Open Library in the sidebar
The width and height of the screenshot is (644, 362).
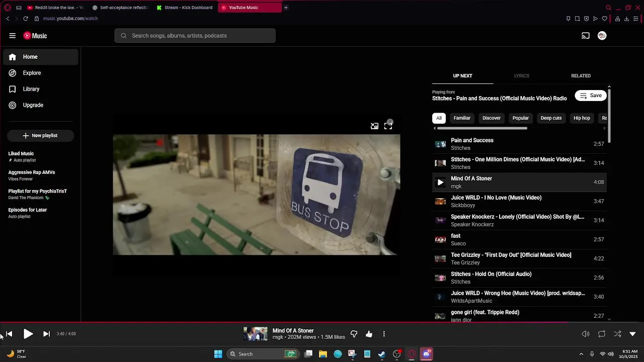40,89
